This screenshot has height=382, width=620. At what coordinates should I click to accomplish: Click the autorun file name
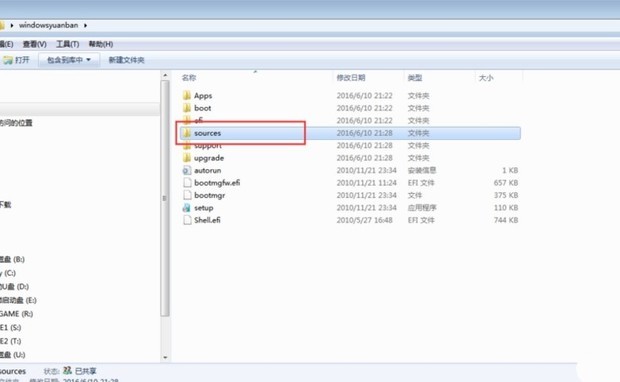pos(208,170)
